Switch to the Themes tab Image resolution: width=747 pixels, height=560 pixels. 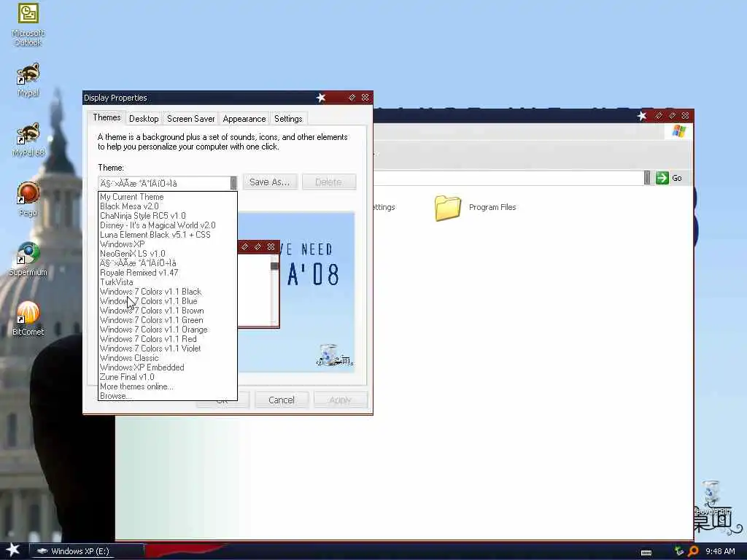click(x=107, y=117)
